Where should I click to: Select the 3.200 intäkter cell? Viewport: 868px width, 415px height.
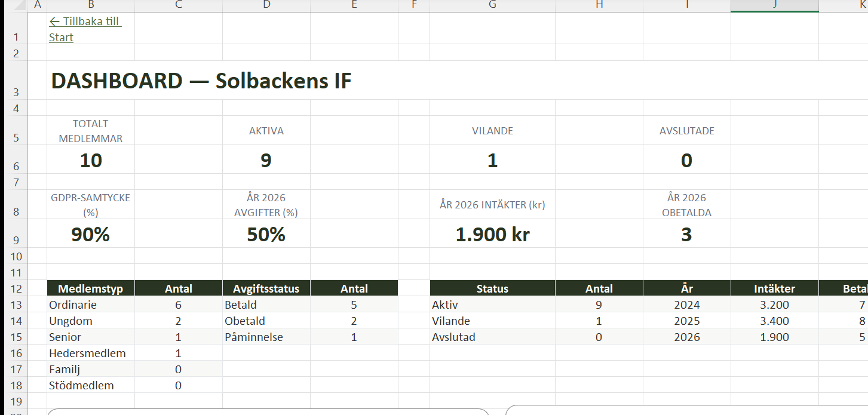pos(774,305)
